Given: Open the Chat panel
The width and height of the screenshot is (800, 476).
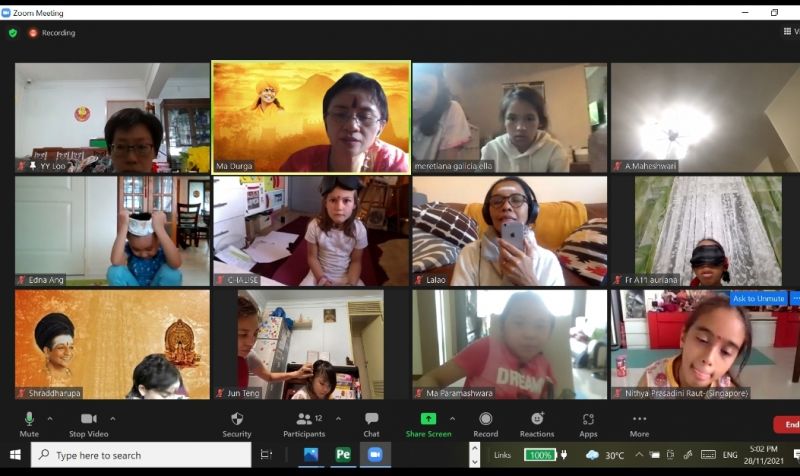Looking at the screenshot, I should 371,423.
